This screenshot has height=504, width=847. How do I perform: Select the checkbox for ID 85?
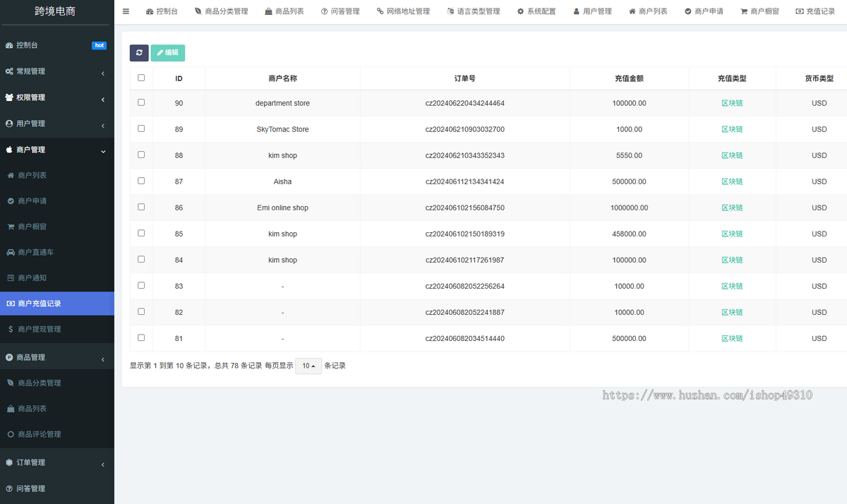click(141, 233)
